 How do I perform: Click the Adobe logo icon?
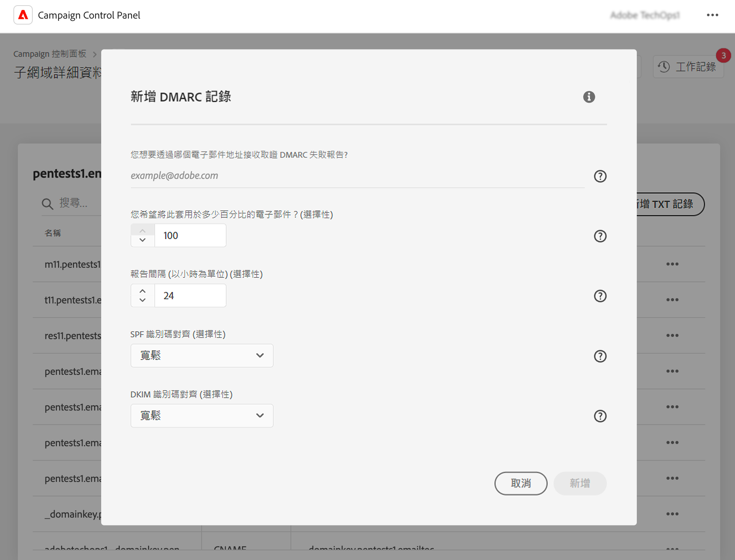coord(23,15)
